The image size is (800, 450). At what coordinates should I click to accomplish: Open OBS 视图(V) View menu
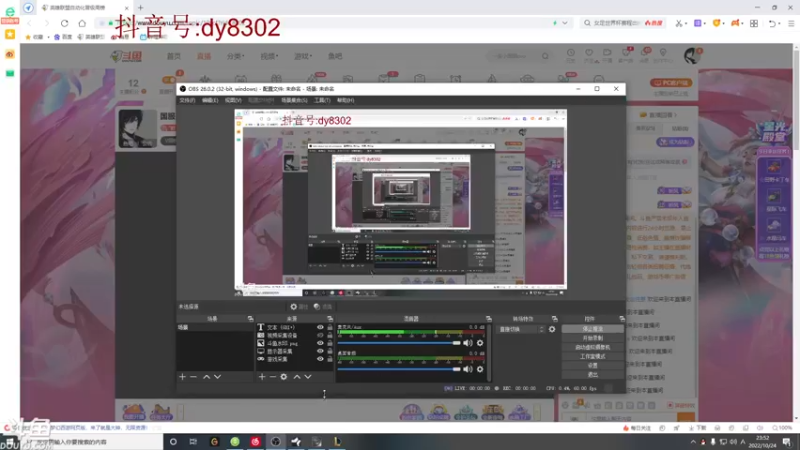tap(233, 100)
